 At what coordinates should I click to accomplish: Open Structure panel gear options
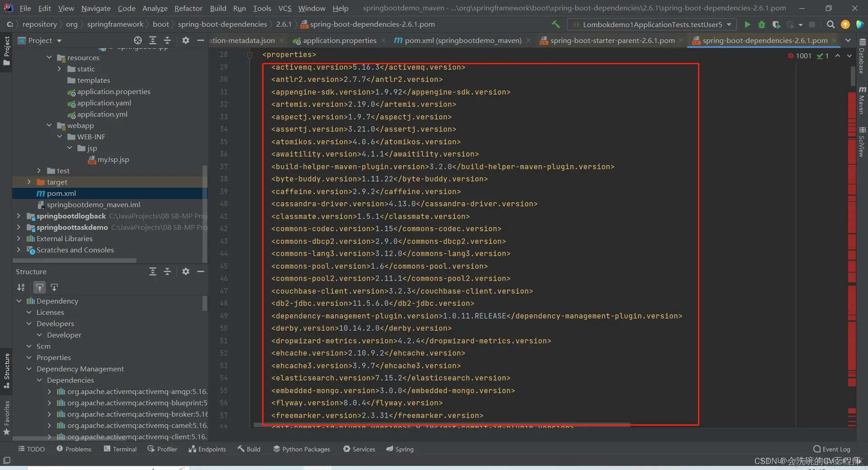pyautogui.click(x=185, y=271)
